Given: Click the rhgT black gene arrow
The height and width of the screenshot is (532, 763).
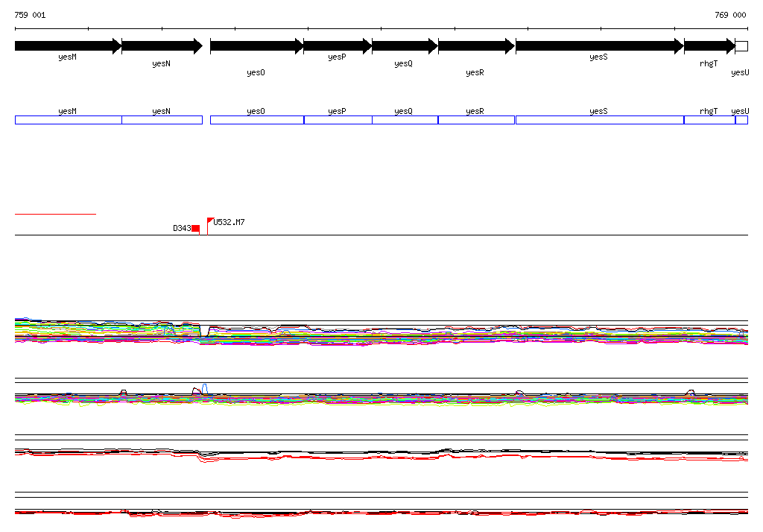Looking at the screenshot, I should tap(709, 46).
